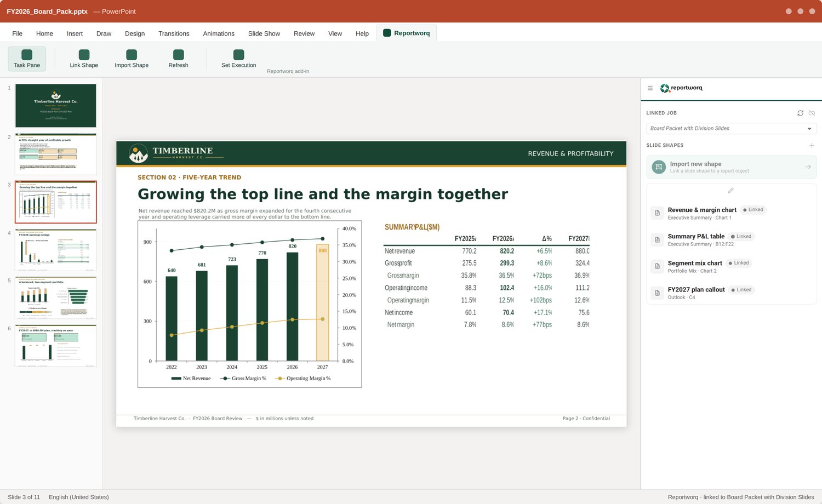
Task: Click document icon for Revenue & margin chart
Action: pos(657,213)
